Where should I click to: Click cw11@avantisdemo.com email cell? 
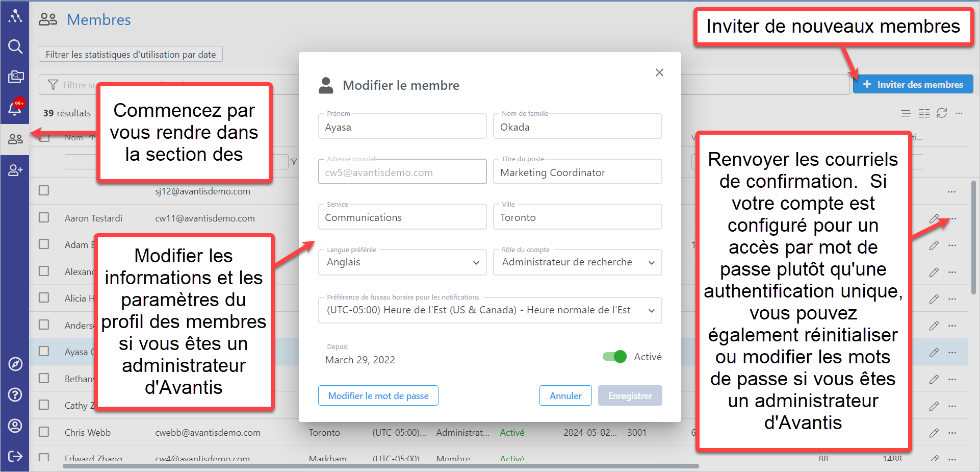(205, 218)
